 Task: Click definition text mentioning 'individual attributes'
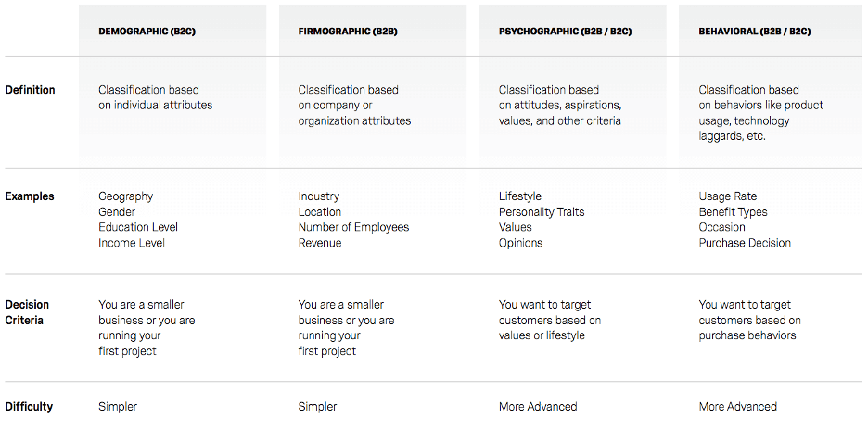[156, 97]
